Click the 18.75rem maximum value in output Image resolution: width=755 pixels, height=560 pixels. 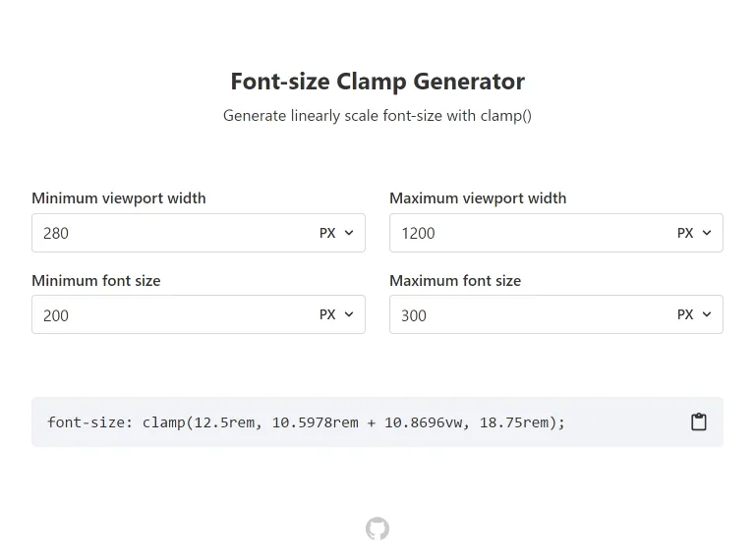(514, 422)
